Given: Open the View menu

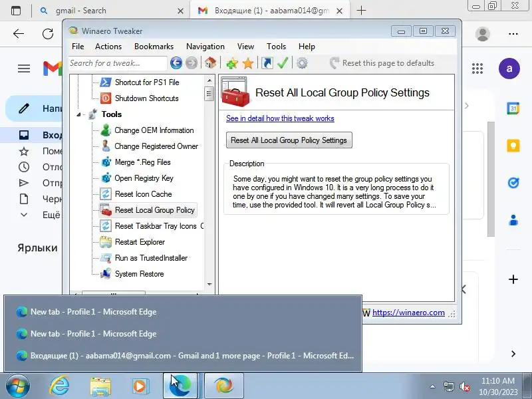Looking at the screenshot, I should click(245, 47).
